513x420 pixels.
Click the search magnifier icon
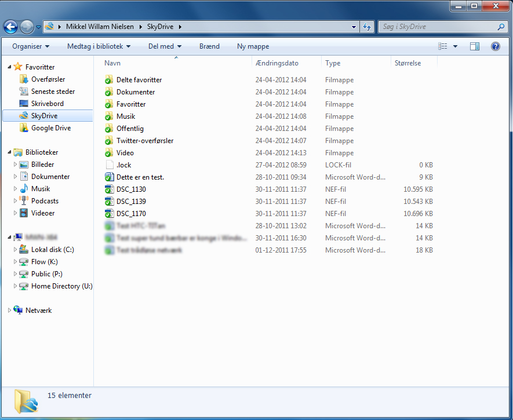(x=501, y=27)
